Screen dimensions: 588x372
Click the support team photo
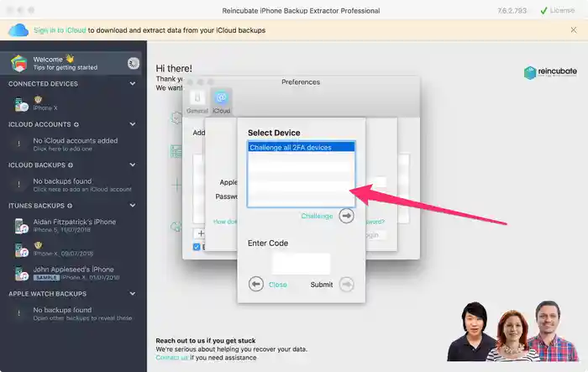coord(514,331)
